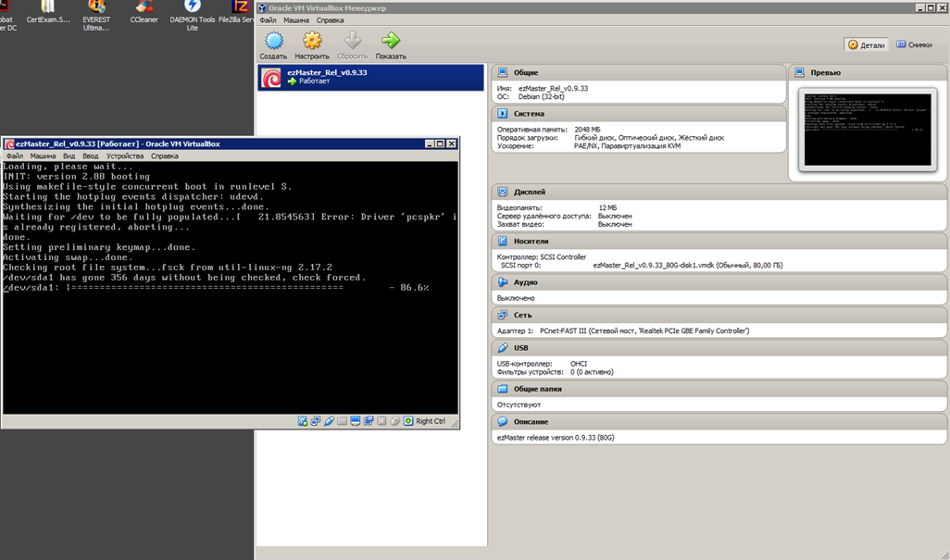The height and width of the screenshot is (560, 950).
Task: Click video capture indicator in VM status bar
Action: (x=369, y=421)
